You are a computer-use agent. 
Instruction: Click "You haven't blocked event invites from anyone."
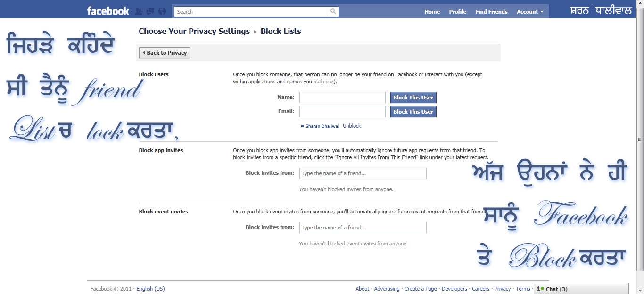pos(353,244)
